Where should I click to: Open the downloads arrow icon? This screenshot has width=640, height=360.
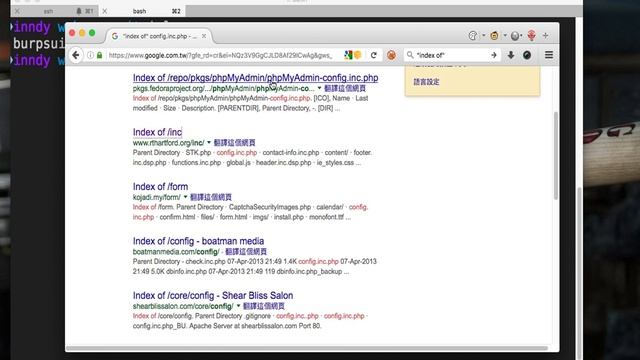click(511, 55)
